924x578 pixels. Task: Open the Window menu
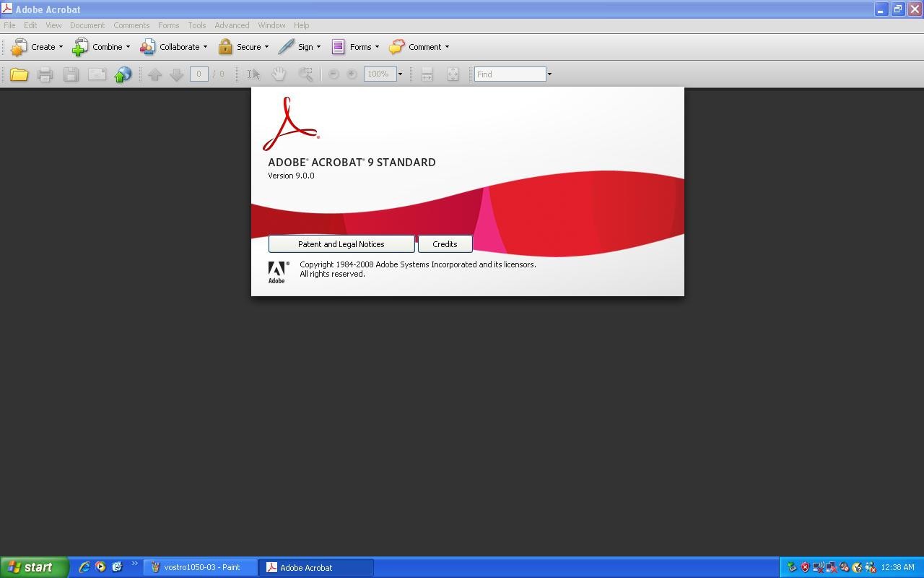[271, 25]
